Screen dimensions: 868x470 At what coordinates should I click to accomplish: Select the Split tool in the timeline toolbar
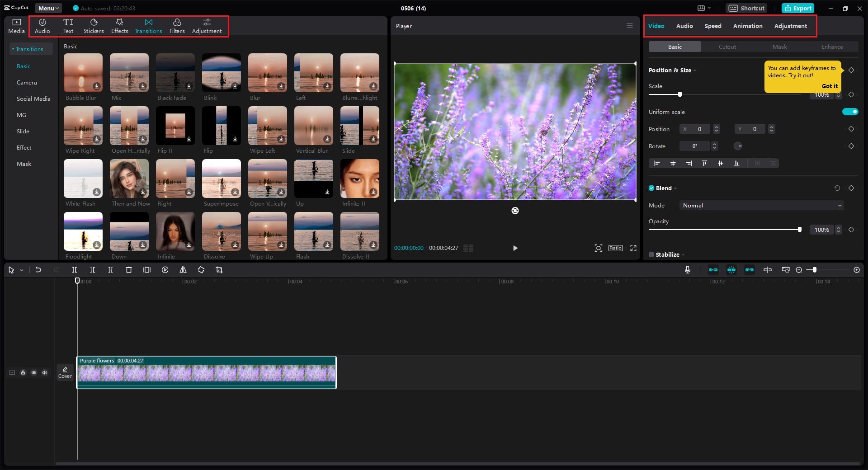point(75,270)
